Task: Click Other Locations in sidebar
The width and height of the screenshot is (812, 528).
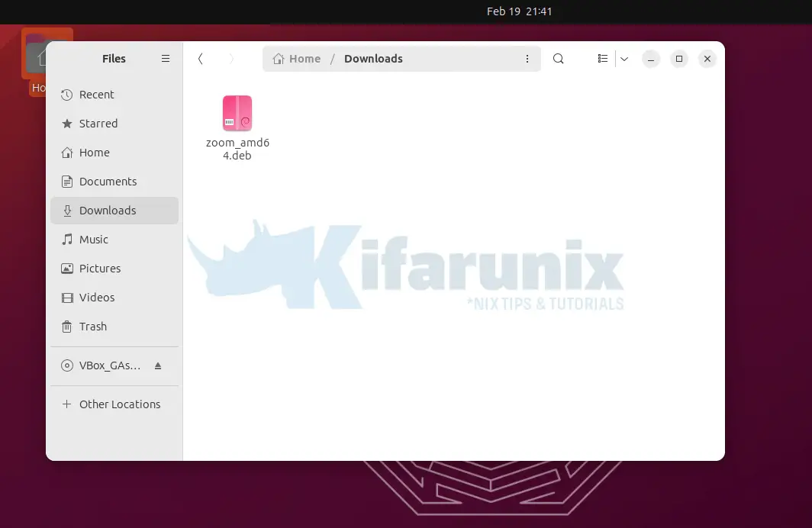Action: [x=119, y=404]
